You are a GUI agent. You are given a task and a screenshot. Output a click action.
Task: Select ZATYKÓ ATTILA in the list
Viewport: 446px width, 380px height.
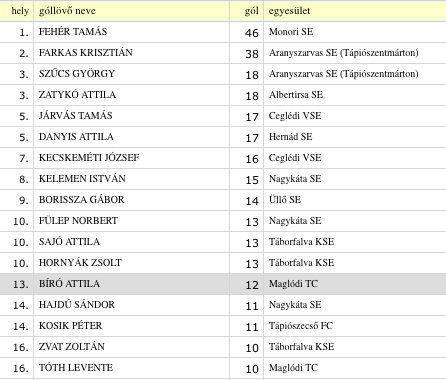point(77,95)
